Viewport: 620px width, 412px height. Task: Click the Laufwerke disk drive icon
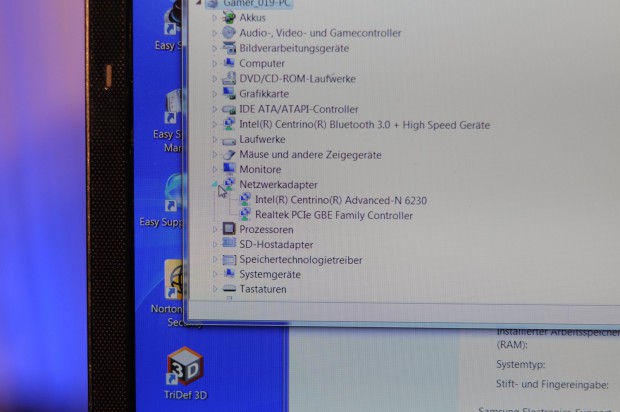[x=229, y=140]
